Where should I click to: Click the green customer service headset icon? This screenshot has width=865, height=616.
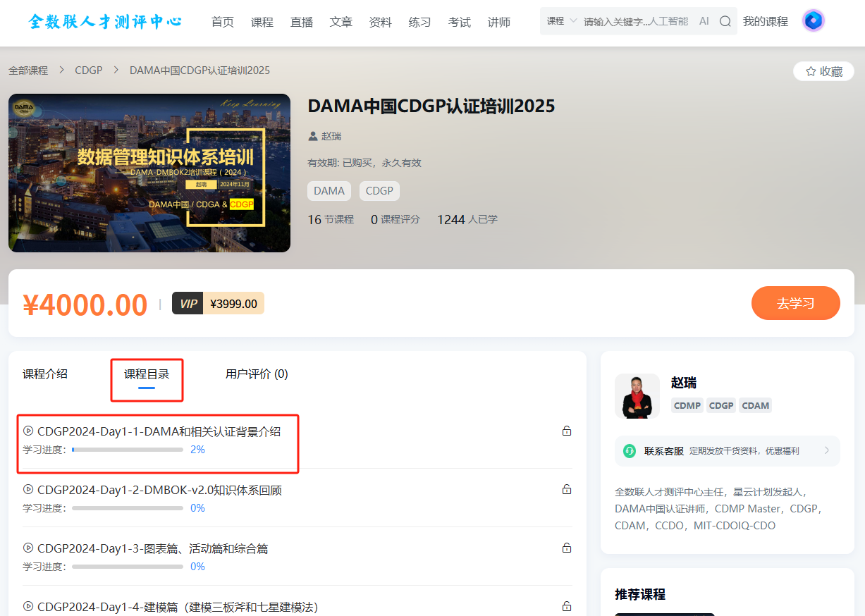coord(629,451)
